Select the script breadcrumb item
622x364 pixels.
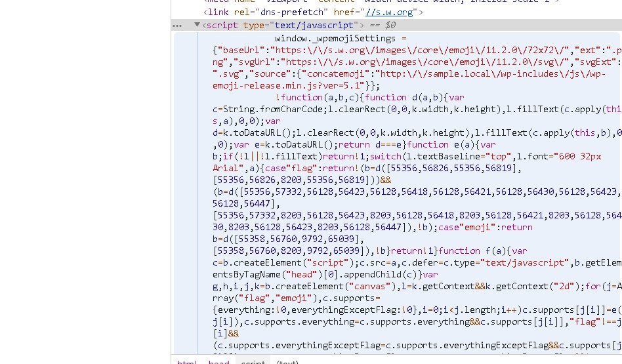coord(253,362)
